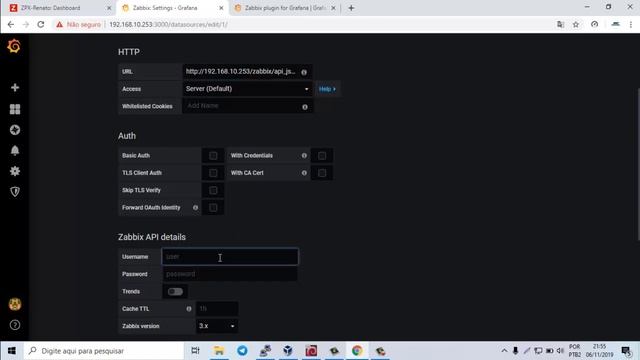Open the Configuration gear icon
Image resolution: width=640 pixels, height=360 pixels.
(x=15, y=171)
